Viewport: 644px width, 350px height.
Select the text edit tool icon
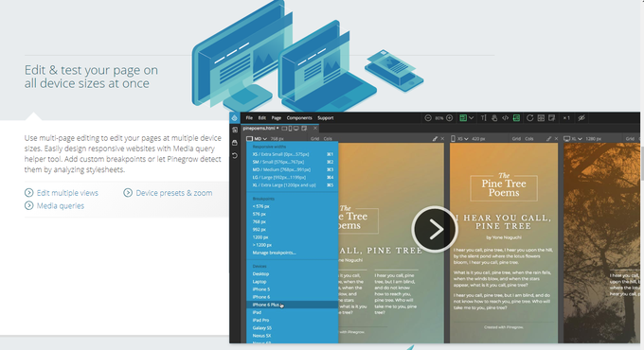[483, 118]
